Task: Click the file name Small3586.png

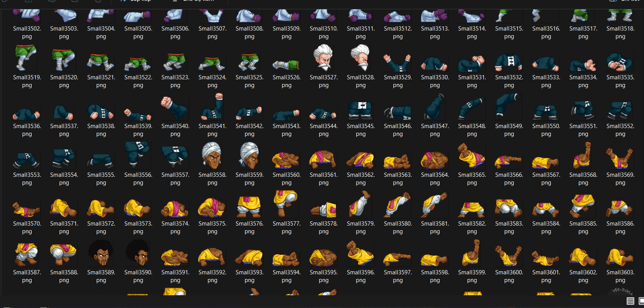Action: click(620, 228)
